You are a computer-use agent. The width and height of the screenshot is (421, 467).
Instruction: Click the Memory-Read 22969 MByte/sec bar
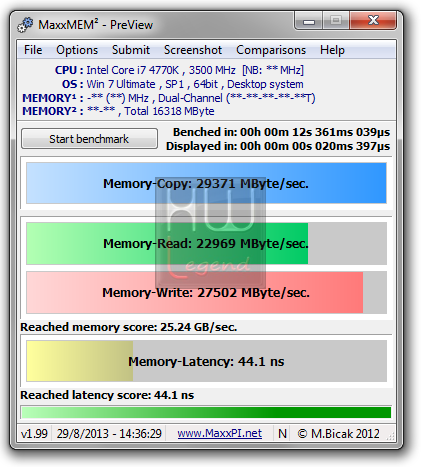pyautogui.click(x=206, y=243)
